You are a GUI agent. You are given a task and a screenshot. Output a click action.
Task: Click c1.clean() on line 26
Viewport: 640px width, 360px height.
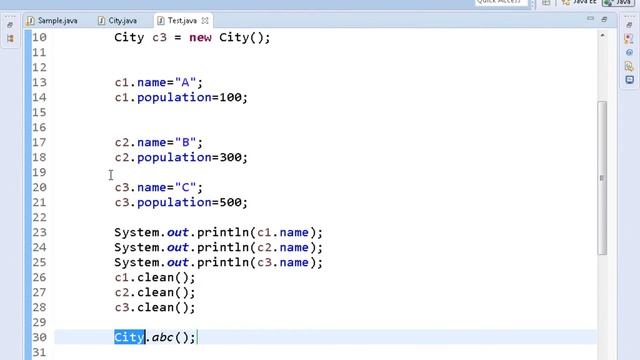[155, 278]
